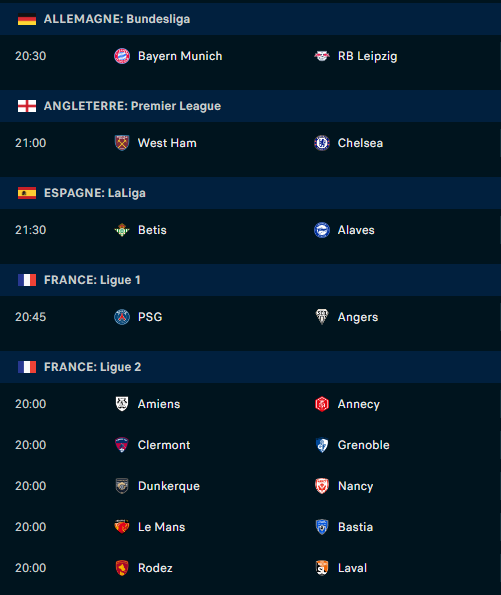Open the Rodez vs Laval match row

pyautogui.click(x=250, y=568)
